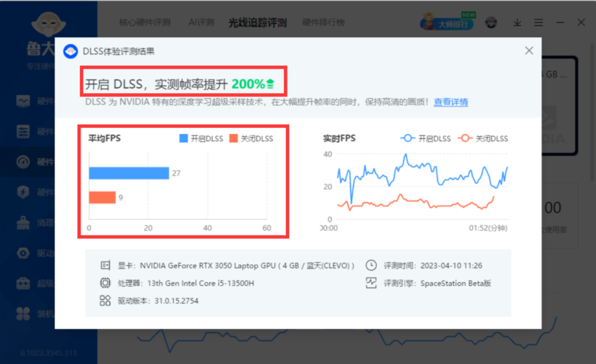Click the orange 9 FPS bar
The height and width of the screenshot is (364, 596).
coord(102,197)
